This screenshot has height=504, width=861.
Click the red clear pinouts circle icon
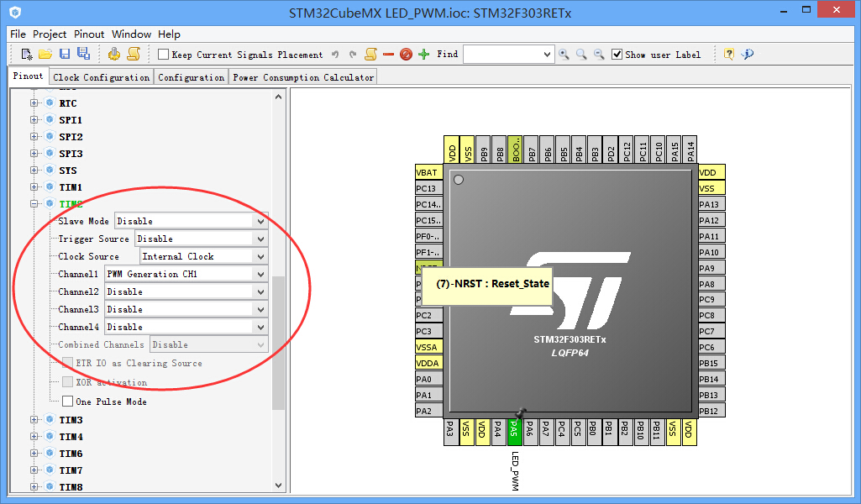406,55
